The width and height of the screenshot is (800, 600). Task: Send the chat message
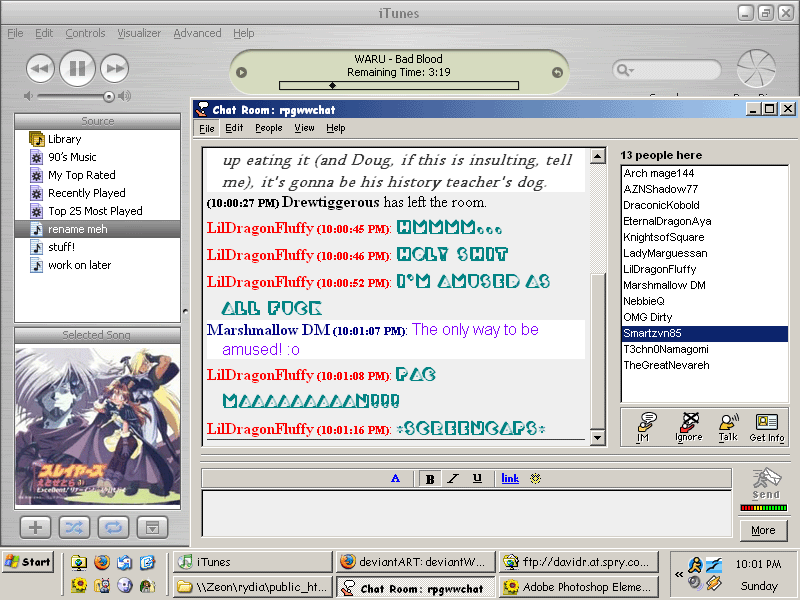[766, 483]
